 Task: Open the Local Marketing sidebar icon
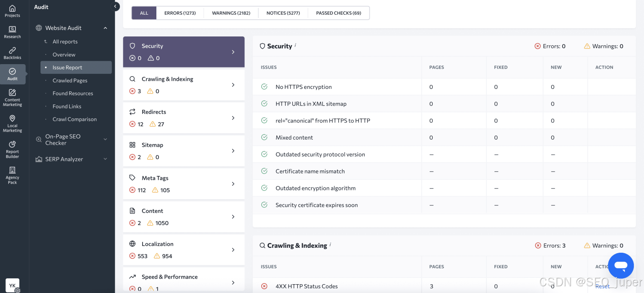pyautogui.click(x=12, y=123)
